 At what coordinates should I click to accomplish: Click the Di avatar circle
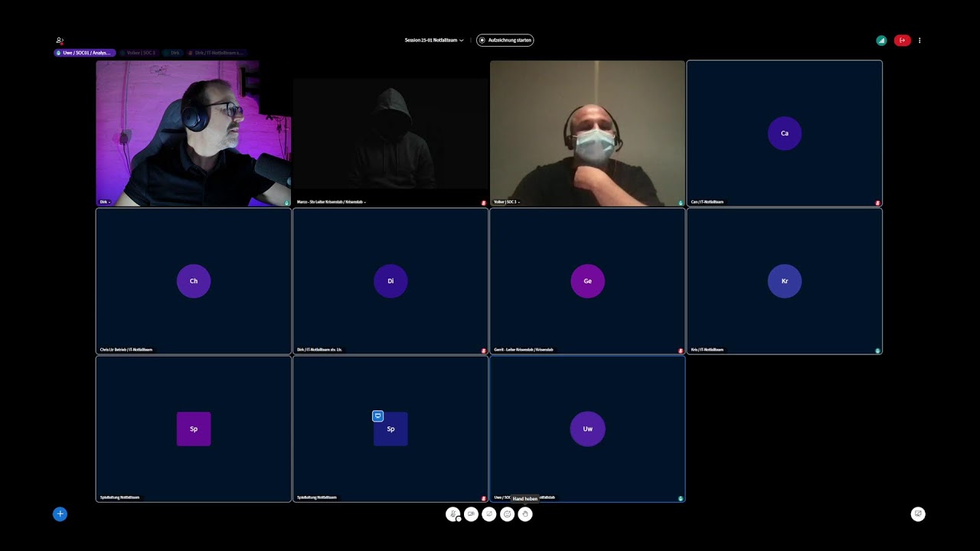pyautogui.click(x=390, y=281)
